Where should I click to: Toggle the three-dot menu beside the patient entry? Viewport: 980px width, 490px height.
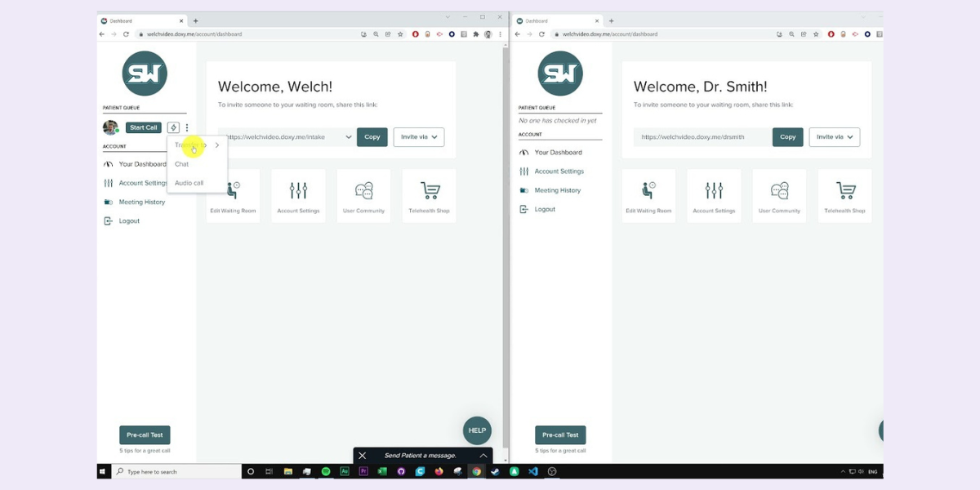point(186,127)
